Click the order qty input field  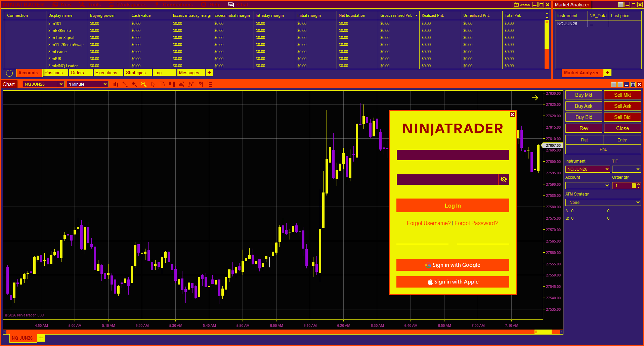(x=622, y=185)
